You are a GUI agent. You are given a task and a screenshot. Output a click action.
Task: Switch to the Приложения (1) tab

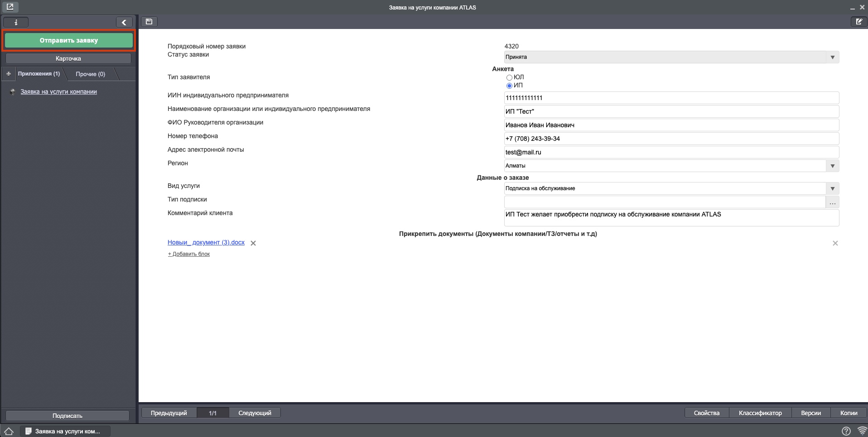coord(39,74)
